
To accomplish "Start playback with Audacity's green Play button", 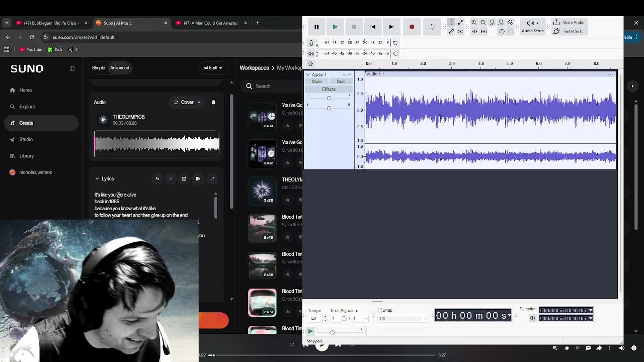I will coord(335,27).
